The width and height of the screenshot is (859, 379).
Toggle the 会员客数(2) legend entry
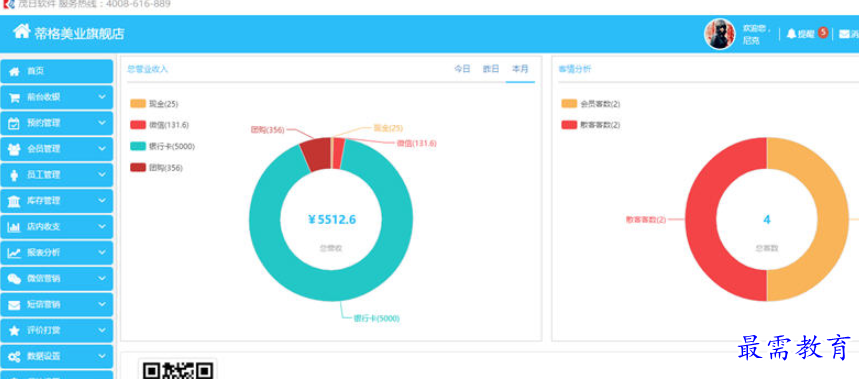tap(591, 104)
